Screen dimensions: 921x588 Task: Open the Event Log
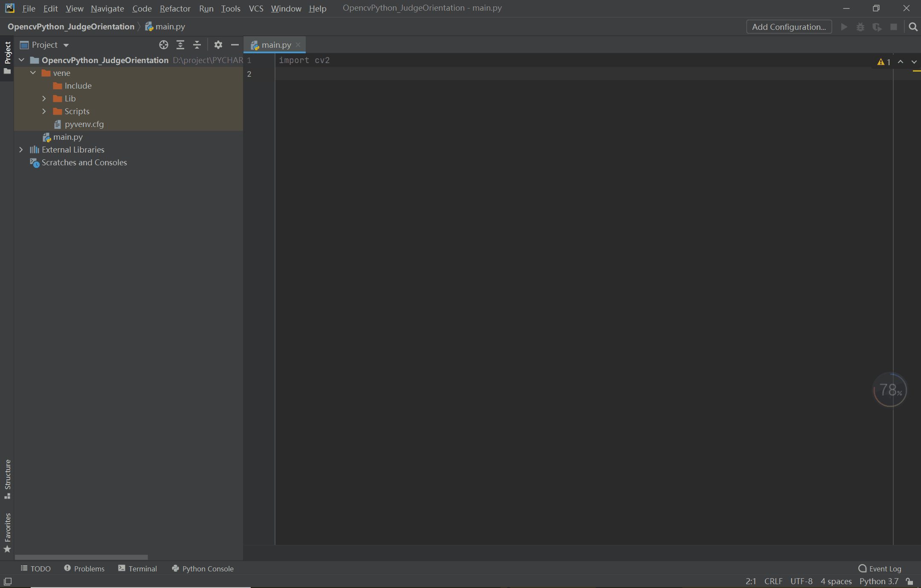point(880,568)
